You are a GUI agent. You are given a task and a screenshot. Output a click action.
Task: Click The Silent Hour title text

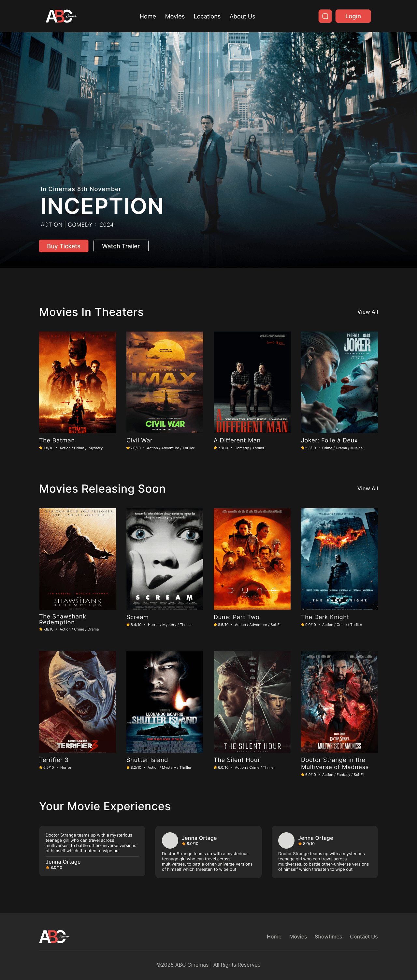click(237, 760)
